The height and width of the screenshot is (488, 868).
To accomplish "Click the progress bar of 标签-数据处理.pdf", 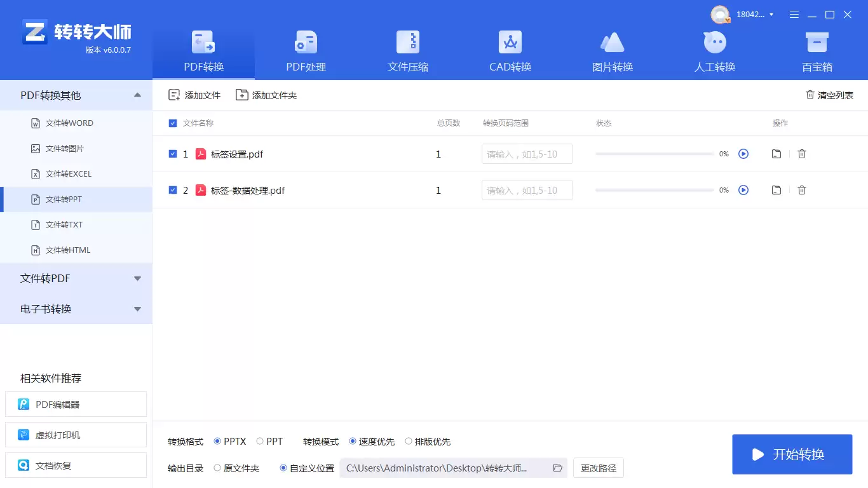I will tap(654, 189).
